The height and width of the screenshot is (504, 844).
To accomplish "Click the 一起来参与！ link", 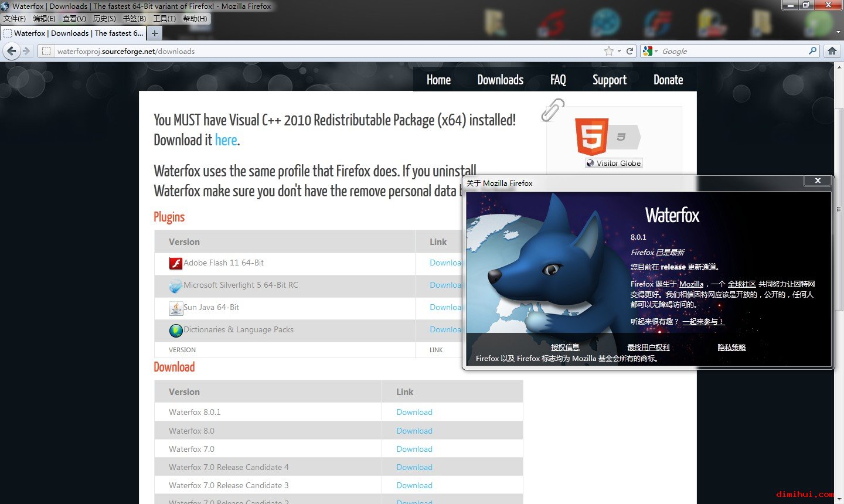I will click(703, 322).
